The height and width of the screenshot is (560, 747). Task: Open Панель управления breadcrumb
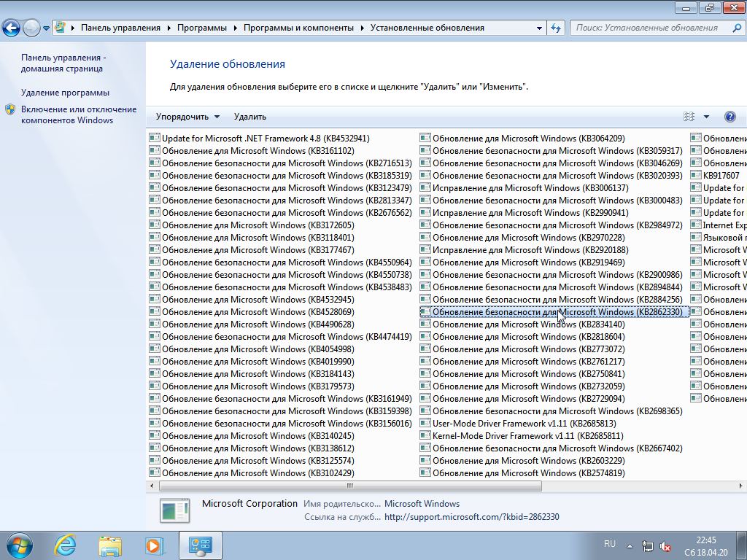coord(120,28)
